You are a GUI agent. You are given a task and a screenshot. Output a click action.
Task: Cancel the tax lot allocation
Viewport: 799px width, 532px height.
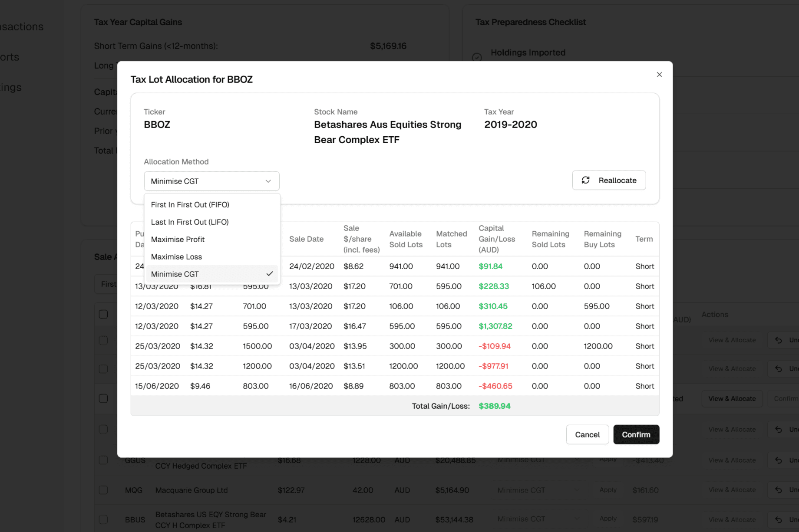point(587,434)
